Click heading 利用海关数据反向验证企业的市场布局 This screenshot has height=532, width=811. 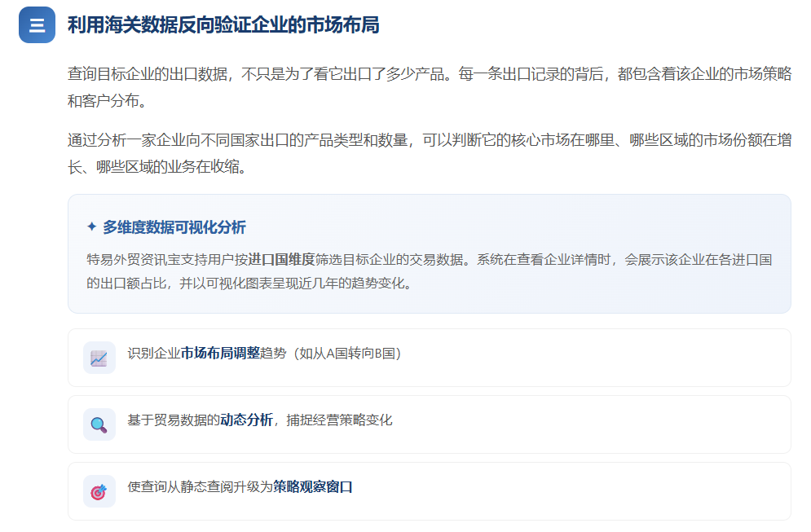tap(223, 24)
